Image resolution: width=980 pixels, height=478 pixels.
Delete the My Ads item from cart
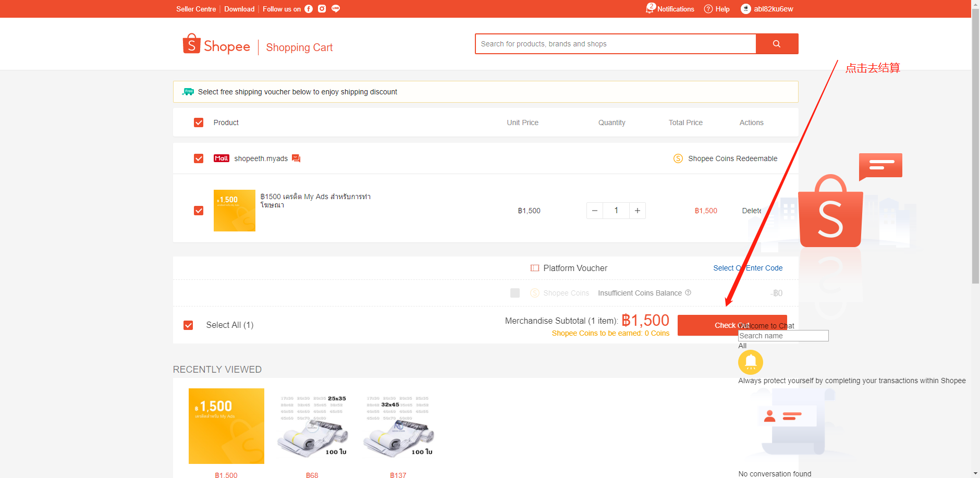click(x=752, y=211)
